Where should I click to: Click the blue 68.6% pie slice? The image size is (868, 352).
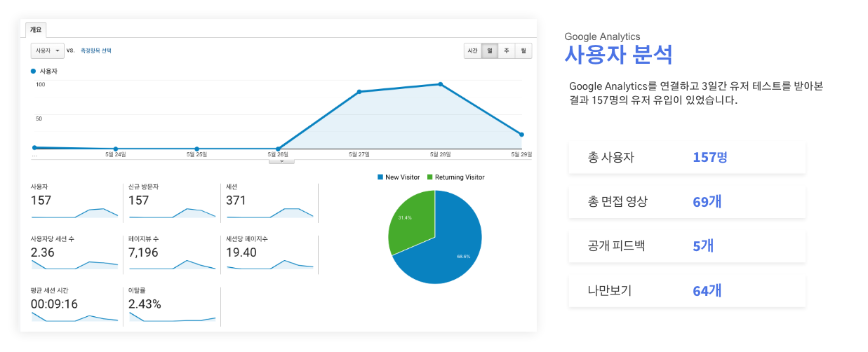click(449, 245)
